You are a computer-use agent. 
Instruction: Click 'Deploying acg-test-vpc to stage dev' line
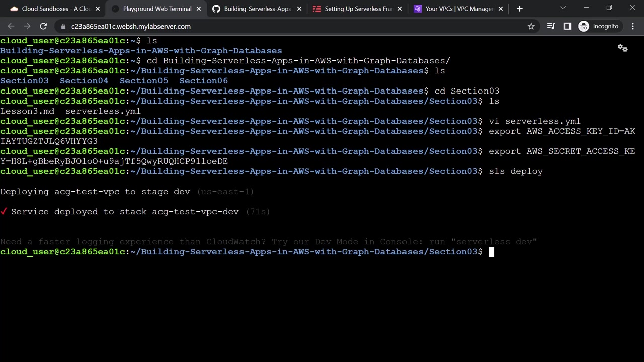(x=127, y=192)
